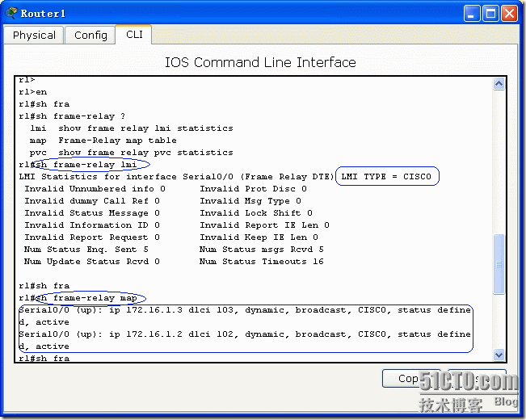Click 'Invalid Lock Shift 0' text

click(256, 212)
